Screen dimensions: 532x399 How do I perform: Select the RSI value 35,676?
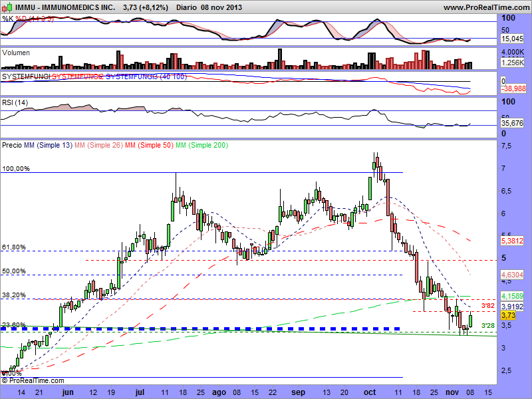512,123
